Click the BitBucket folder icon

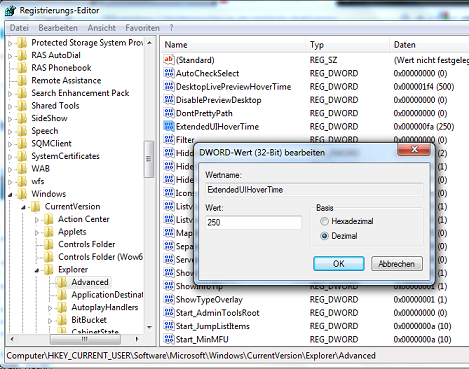[62, 320]
